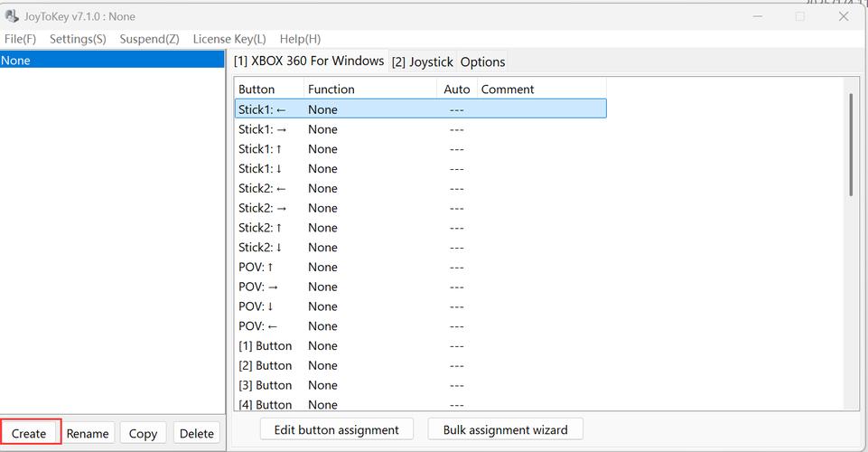Viewport: 868px width, 452px height.
Task: Click the Copy profile button
Action: coord(143,433)
